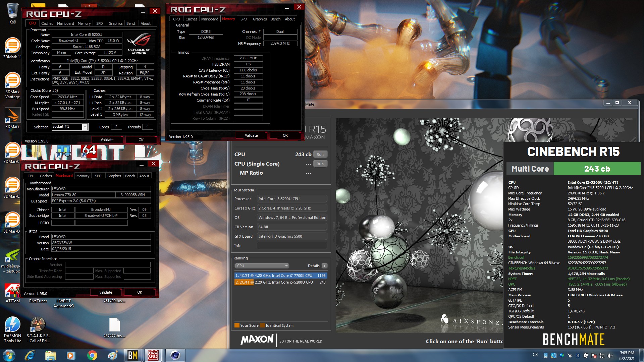Viewport: 644px width, 362px height.
Task: Click the DRAM Frequency value 798.1 MHz
Action: tap(248, 58)
